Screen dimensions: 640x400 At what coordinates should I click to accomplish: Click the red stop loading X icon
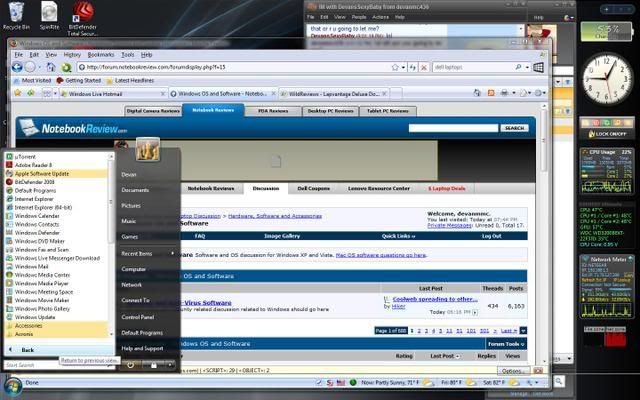(x=424, y=67)
